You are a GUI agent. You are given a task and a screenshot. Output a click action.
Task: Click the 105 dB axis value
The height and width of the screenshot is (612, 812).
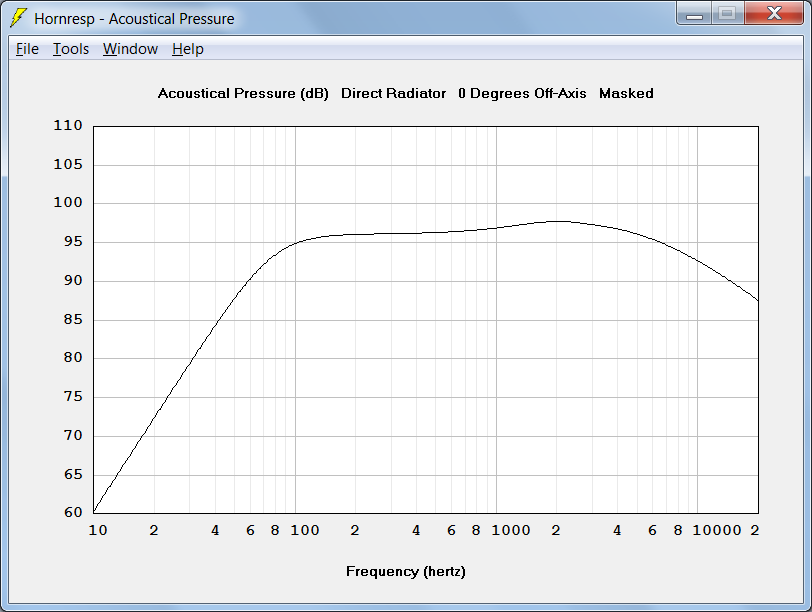[68, 164]
